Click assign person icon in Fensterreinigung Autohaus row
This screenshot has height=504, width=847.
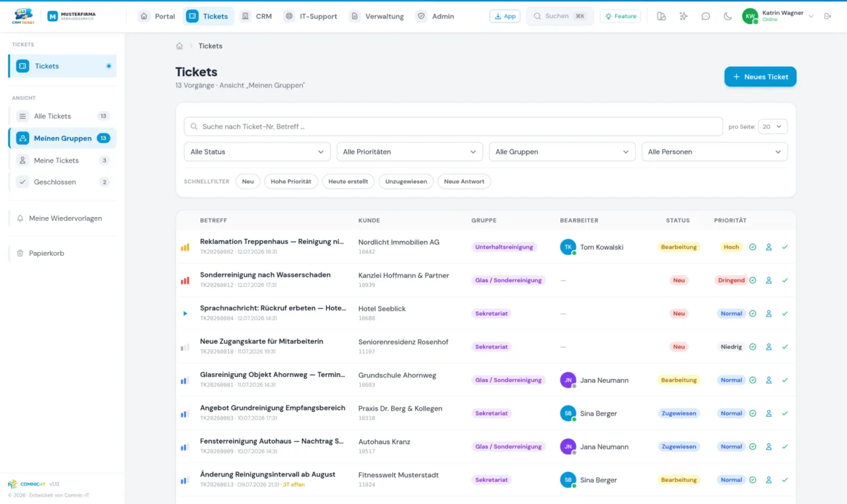tap(769, 446)
